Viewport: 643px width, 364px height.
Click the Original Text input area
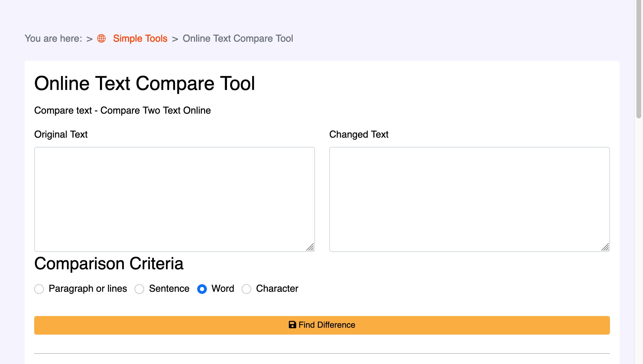174,199
